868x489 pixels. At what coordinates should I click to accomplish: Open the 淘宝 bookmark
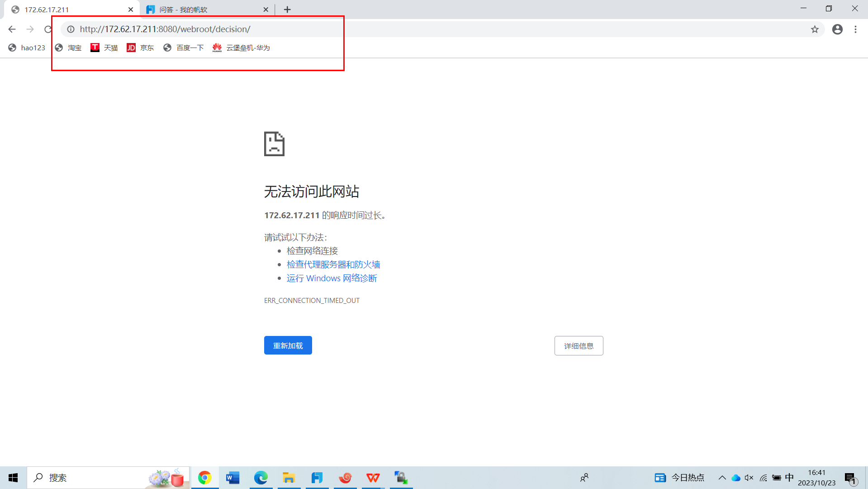(x=68, y=48)
